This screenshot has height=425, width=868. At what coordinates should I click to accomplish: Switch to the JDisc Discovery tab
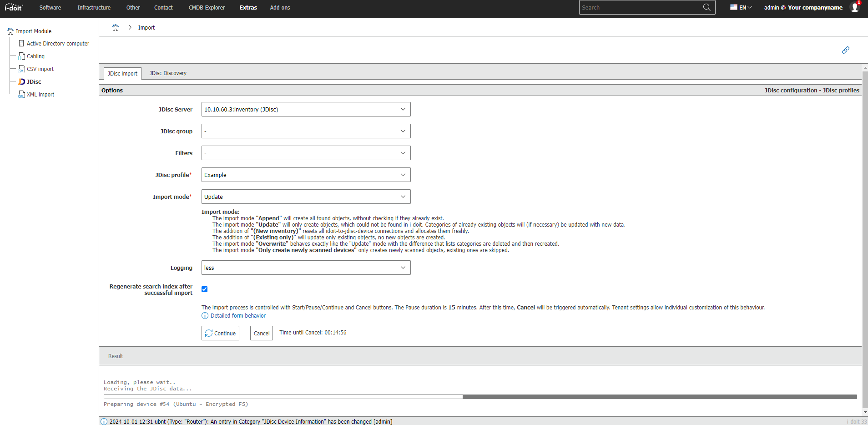tap(168, 73)
